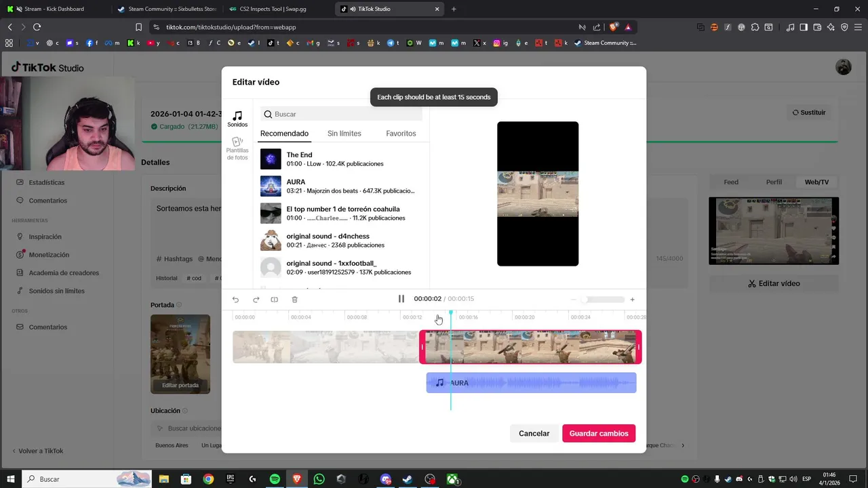Click the pink-highlighted video clip on timeline
Image resolution: width=868 pixels, height=488 pixels.
530,347
